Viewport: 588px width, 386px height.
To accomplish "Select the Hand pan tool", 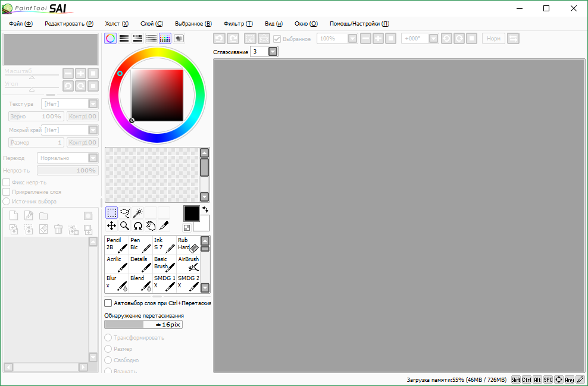I will tap(151, 225).
